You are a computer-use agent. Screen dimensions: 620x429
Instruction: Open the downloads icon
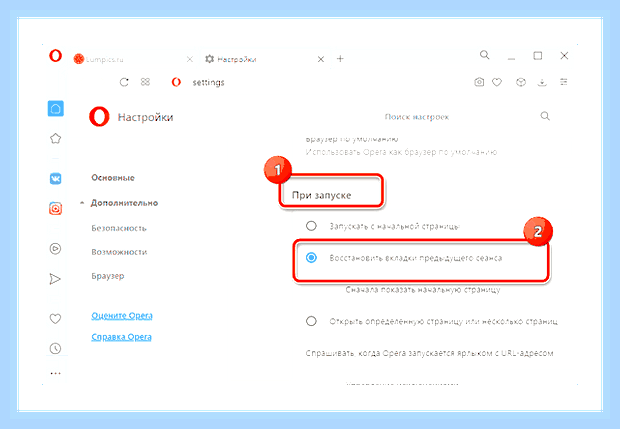tap(542, 82)
